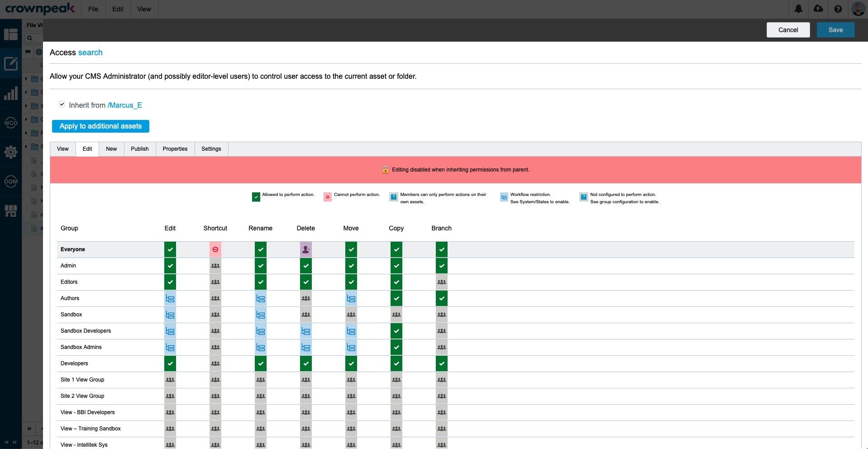
Task: Switch to the Publish tab
Action: click(x=139, y=149)
